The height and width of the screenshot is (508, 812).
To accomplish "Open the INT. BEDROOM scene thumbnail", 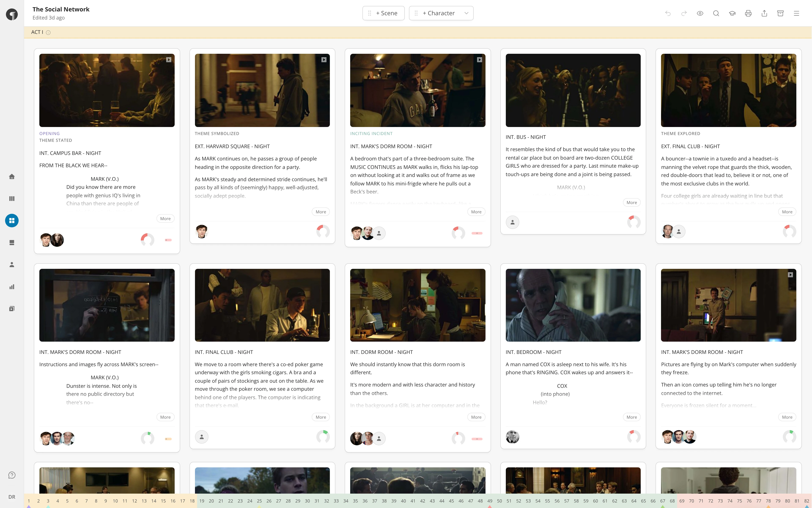I will 573,305.
